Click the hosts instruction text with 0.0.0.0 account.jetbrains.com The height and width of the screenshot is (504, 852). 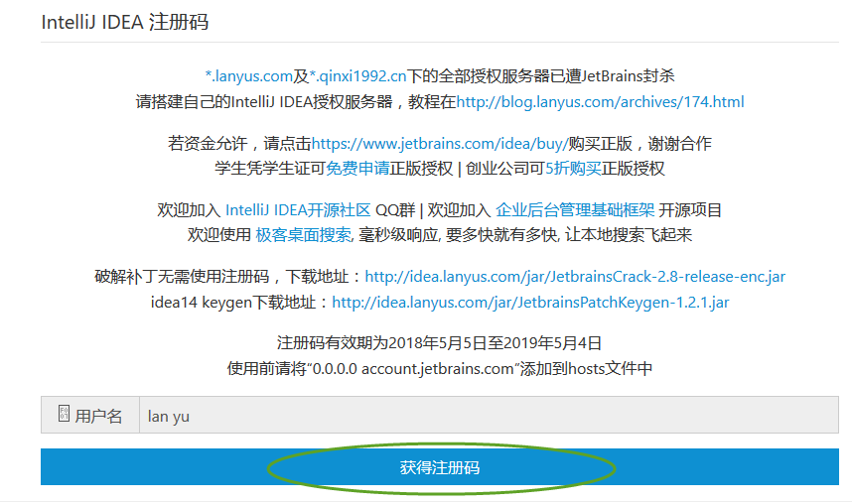440,369
